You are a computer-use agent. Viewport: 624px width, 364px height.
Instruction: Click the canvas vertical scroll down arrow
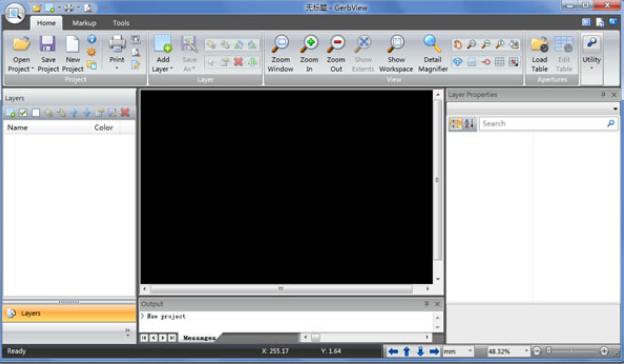click(438, 279)
